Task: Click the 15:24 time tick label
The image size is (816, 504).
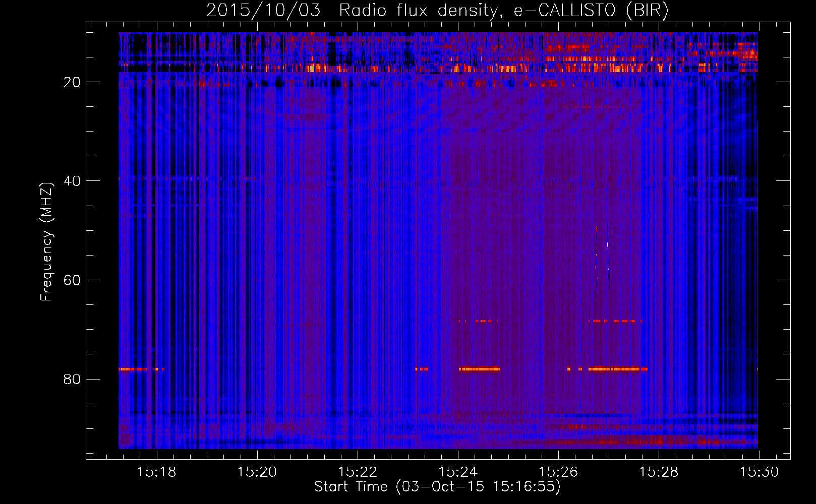Action: click(458, 472)
